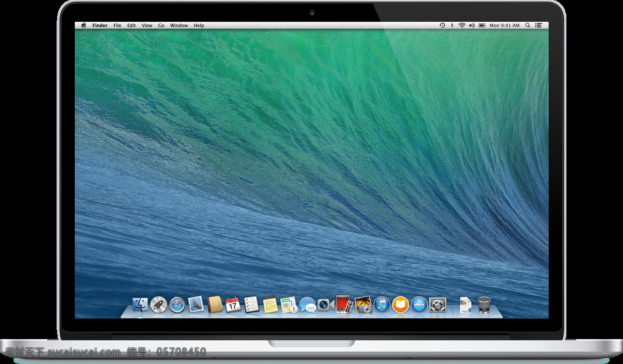623x364 pixels.
Task: Open System Preferences gear icon
Action: pos(438,305)
